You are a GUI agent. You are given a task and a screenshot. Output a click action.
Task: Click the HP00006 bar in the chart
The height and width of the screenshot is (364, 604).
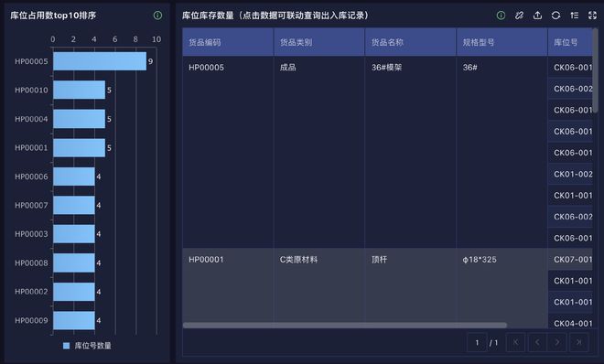(x=74, y=177)
